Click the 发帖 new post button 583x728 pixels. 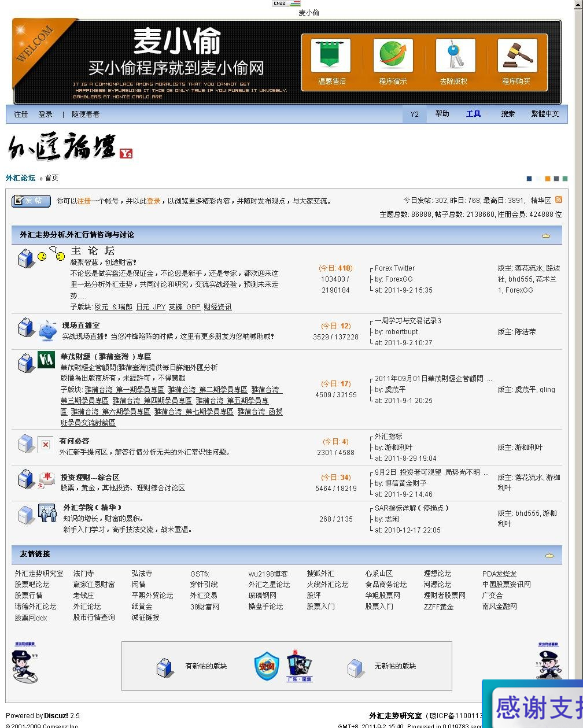31,201
